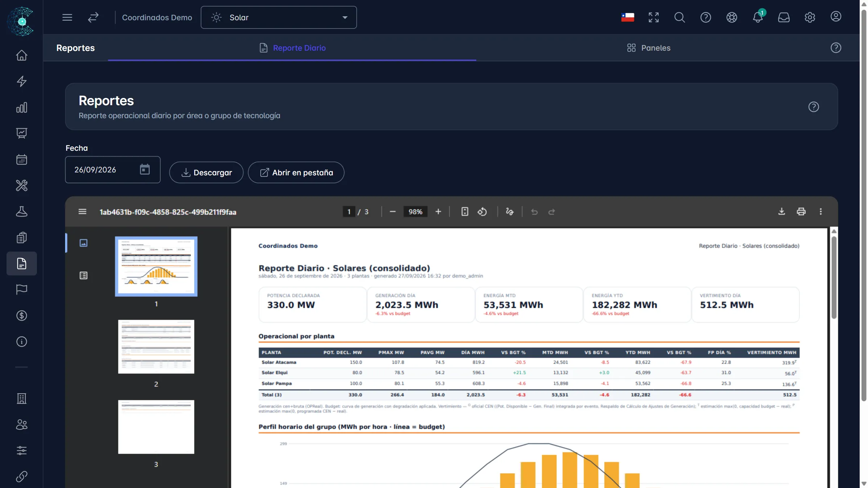Open the presentation chart sidebar icon
This screenshot has height=488, width=868.
(x=22, y=133)
